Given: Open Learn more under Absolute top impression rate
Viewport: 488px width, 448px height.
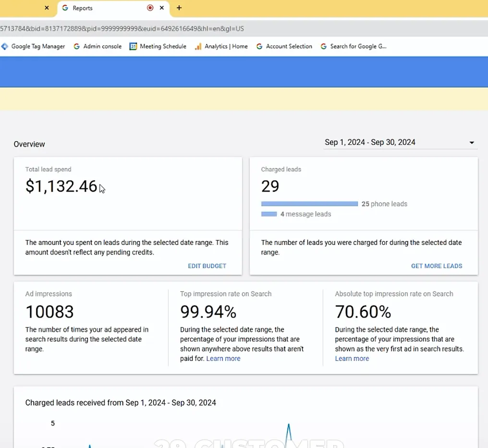Looking at the screenshot, I should [x=352, y=358].
